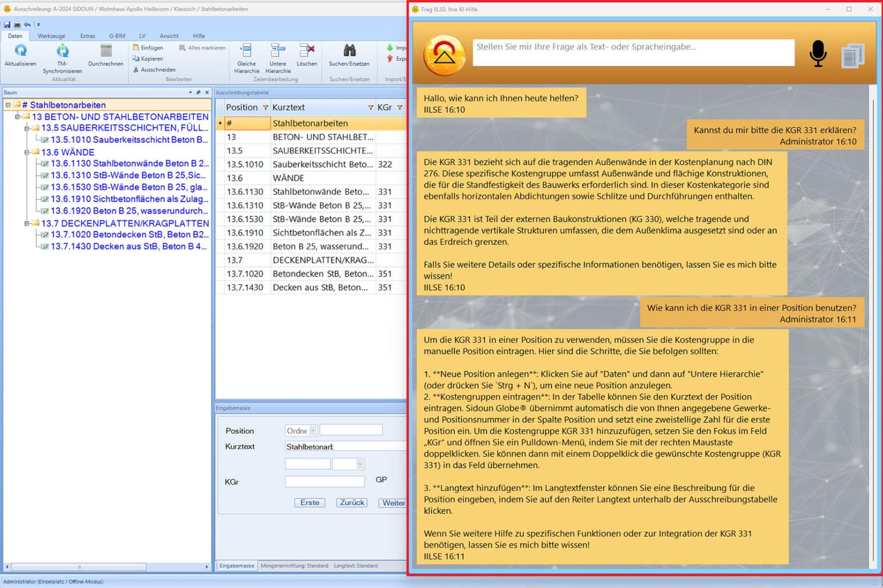Click the Löschen delete row icon
Viewport: 883px width, 588px height.
[x=307, y=51]
